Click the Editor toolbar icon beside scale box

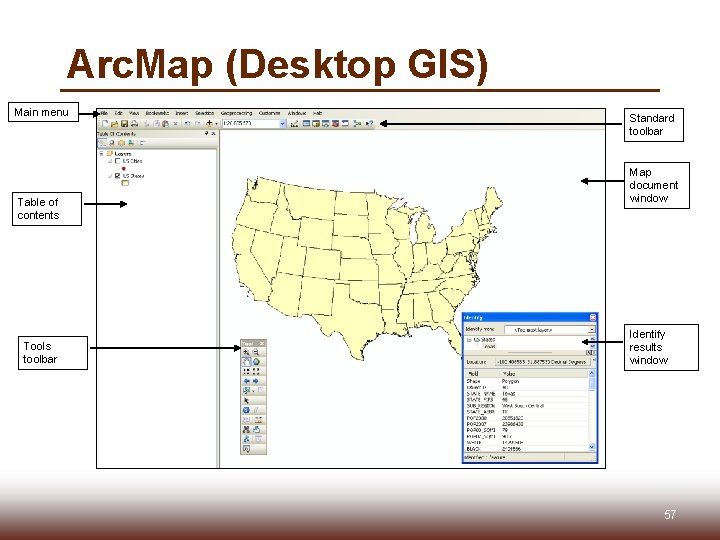[294, 124]
